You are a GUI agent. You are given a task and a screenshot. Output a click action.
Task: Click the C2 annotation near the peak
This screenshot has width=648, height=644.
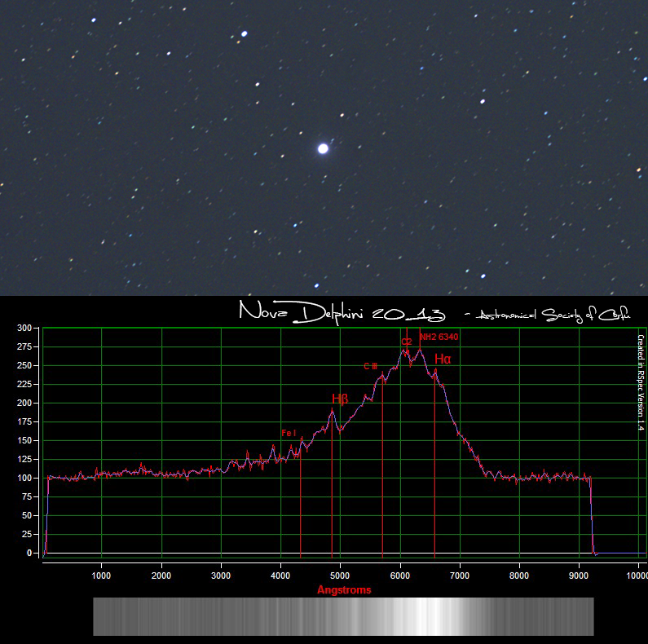407,342
